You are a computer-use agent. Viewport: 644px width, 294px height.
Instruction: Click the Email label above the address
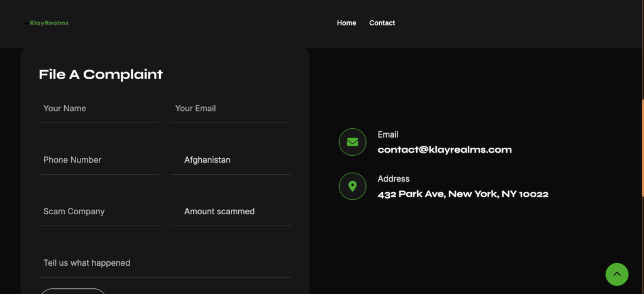pyautogui.click(x=388, y=134)
